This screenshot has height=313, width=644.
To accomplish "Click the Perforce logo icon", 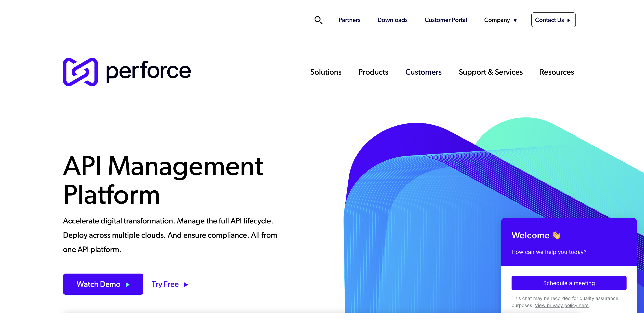I will click(x=80, y=72).
